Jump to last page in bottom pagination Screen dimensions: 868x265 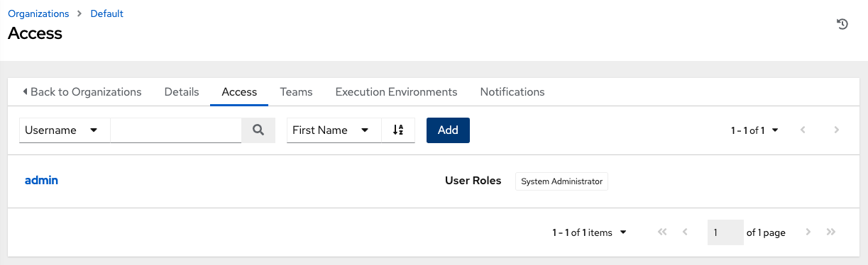tap(831, 232)
